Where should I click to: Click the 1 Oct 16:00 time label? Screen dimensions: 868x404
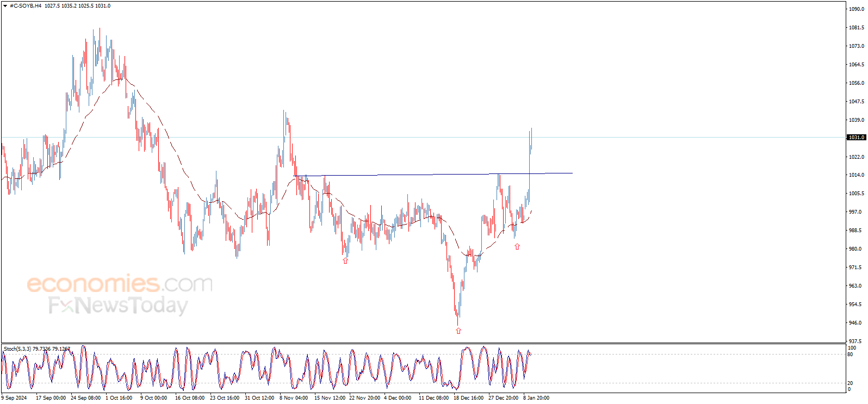[119, 398]
